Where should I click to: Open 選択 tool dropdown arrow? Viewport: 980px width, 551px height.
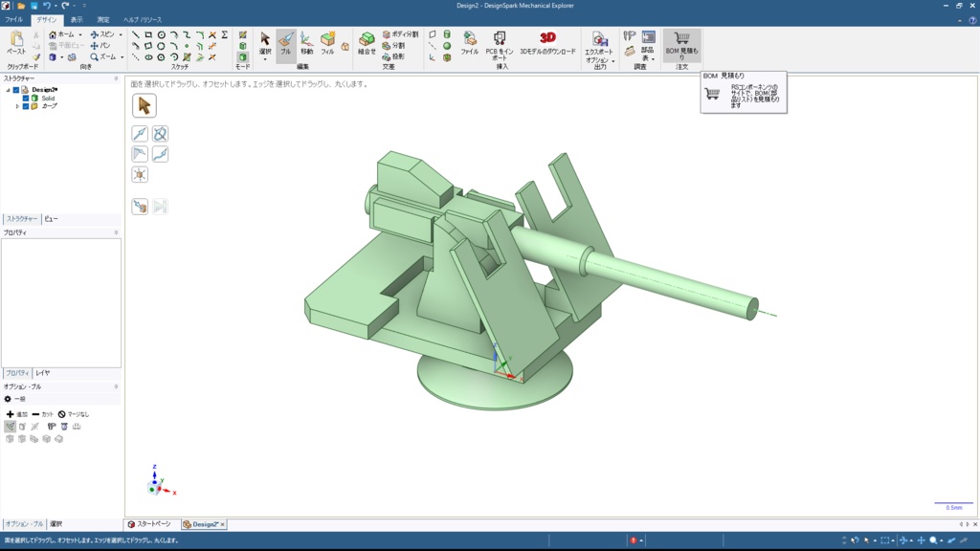coord(265,60)
